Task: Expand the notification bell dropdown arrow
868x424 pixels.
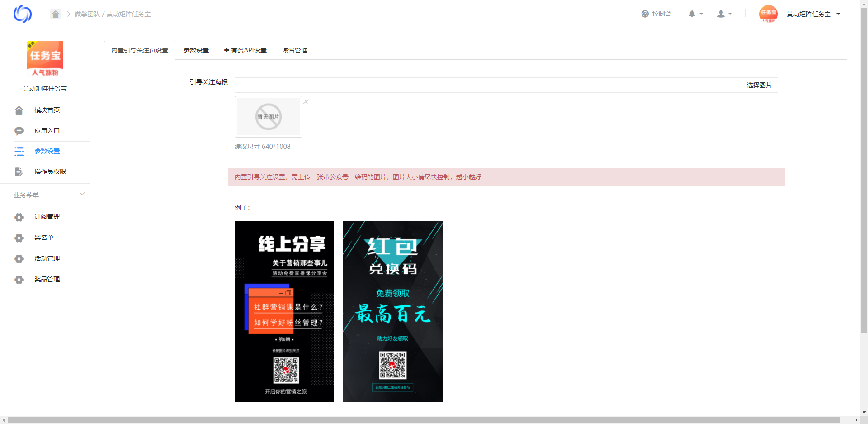Action: (x=701, y=14)
